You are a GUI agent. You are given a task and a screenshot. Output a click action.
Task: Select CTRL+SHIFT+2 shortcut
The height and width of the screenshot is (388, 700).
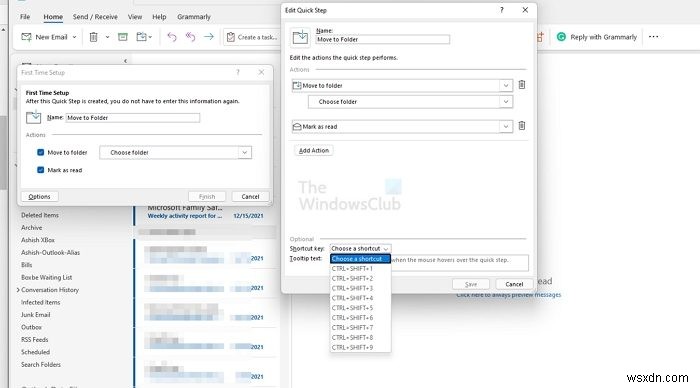pos(360,278)
